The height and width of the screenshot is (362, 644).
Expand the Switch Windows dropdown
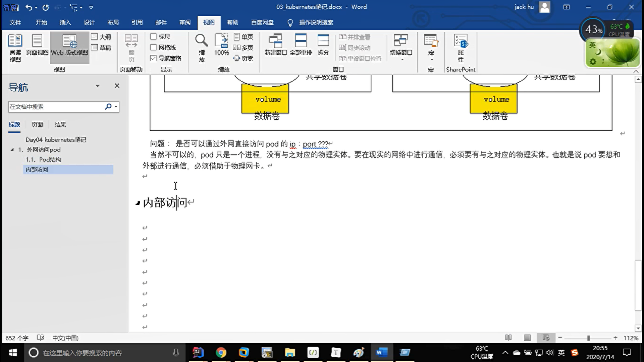[402, 60]
